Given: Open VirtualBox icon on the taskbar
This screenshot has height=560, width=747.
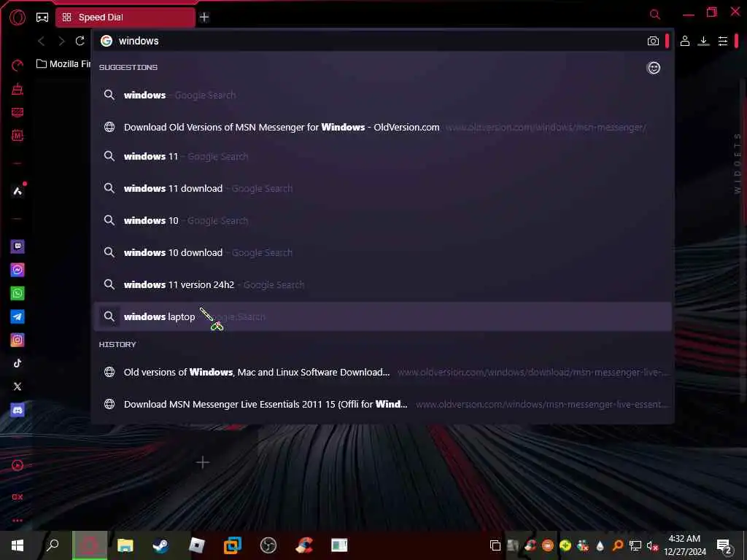Looking at the screenshot, I should [233, 545].
